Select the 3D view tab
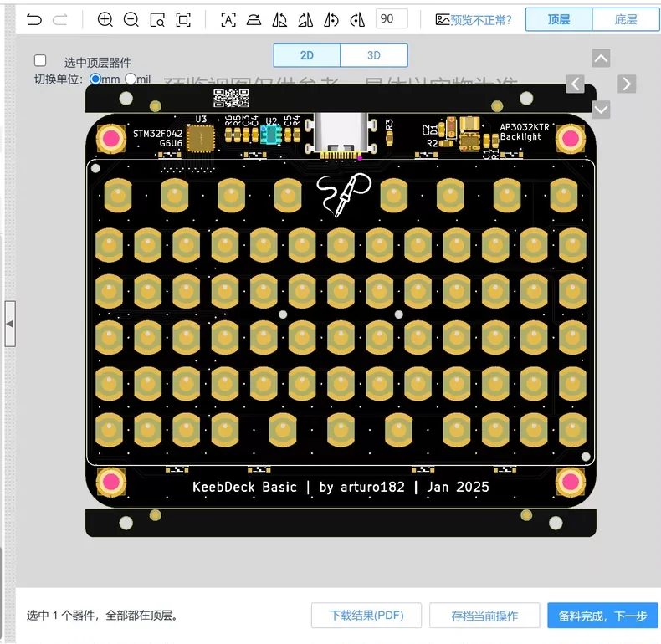661x644 pixels. click(374, 55)
